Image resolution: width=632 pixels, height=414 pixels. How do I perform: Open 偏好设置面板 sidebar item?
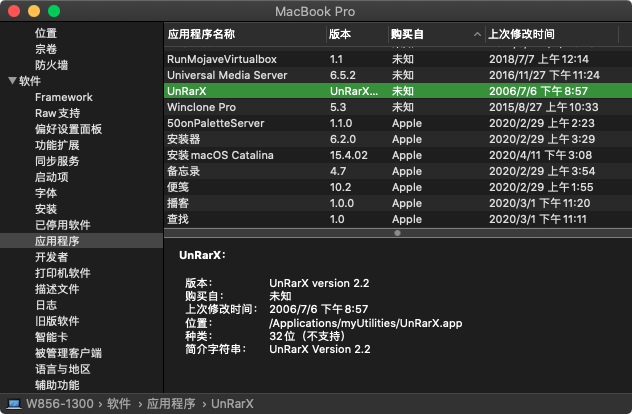[69, 129]
